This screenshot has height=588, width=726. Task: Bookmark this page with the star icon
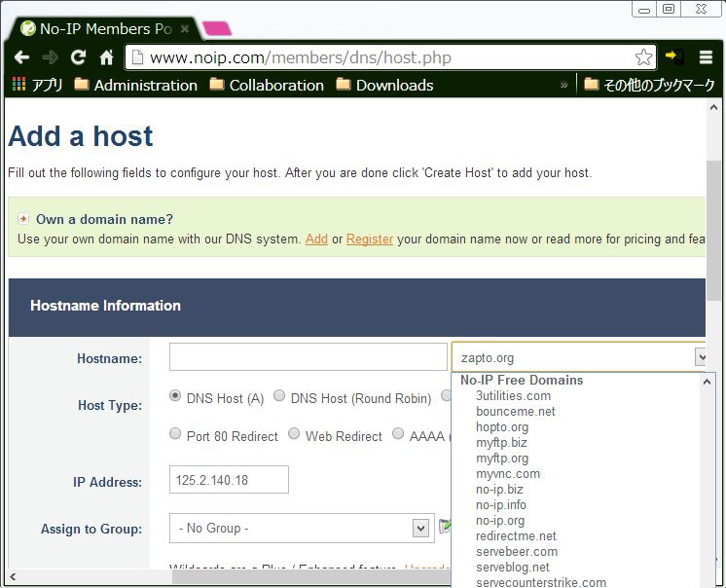click(643, 57)
